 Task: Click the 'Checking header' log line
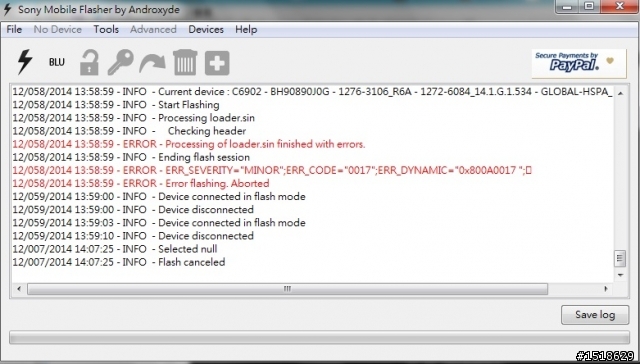pos(129,131)
